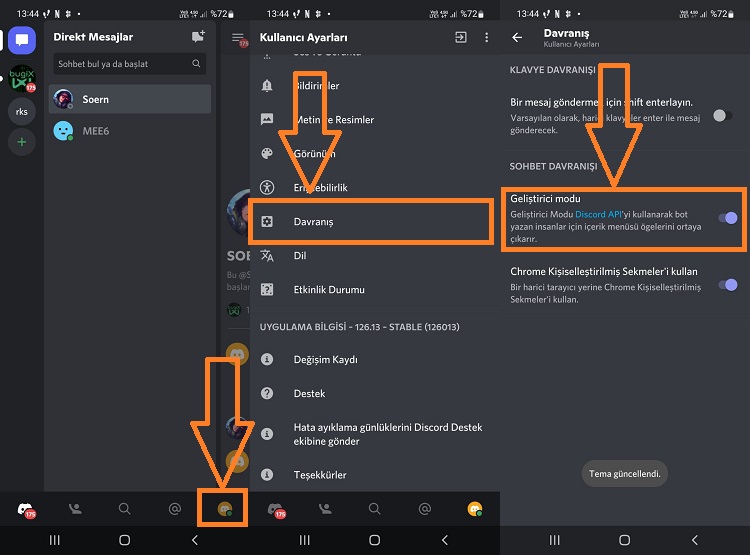This screenshot has height=555, width=750.
Task: Click version text 'UYGULAMA BİLGİSİ - 126.13'
Action: (359, 327)
